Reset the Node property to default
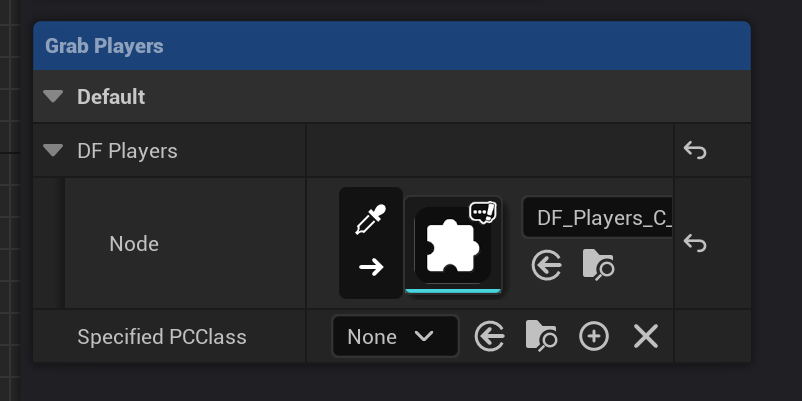802x401 pixels. click(695, 244)
